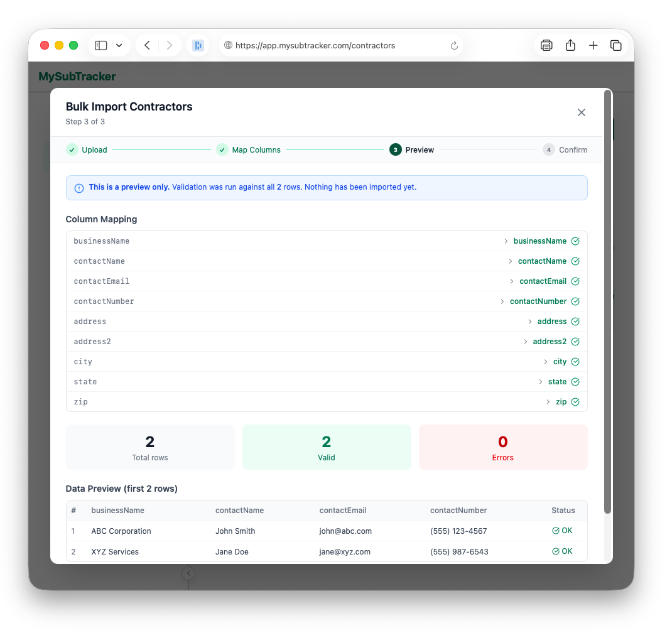Click the info icon in preview notice

click(79, 188)
